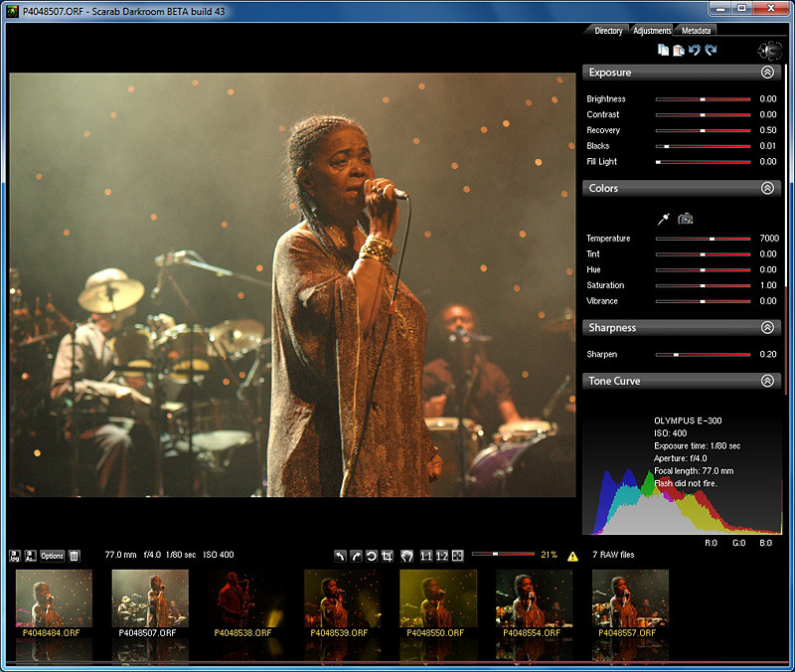Screen dimensions: 795x672
Task: Click the Tint slider
Action: pyautogui.click(x=703, y=254)
